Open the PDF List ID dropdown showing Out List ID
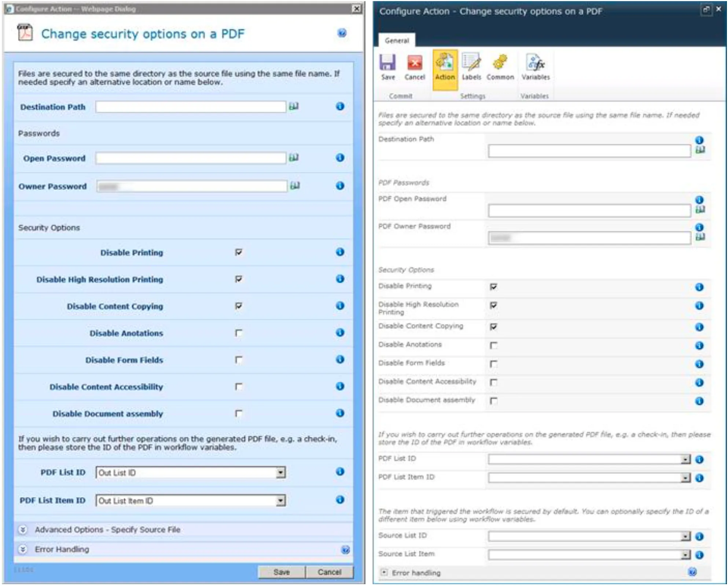 pos(191,473)
